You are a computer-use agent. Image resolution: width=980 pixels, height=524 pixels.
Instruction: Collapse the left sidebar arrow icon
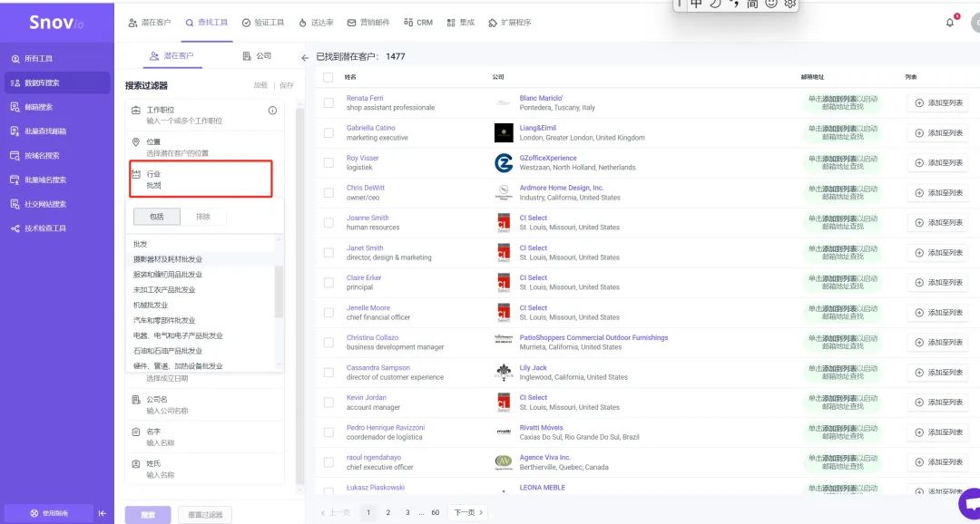click(102, 513)
